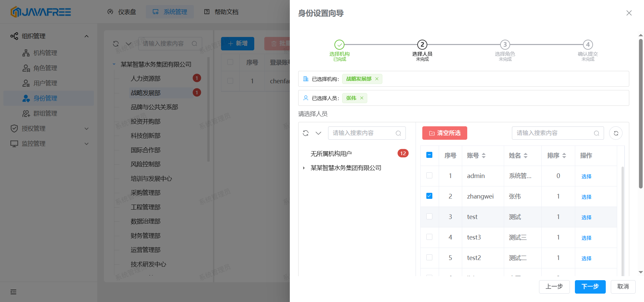The image size is (644, 302).
Task: Expand 某某智慧水务集团有限公司 in person tree
Action: [x=304, y=168]
